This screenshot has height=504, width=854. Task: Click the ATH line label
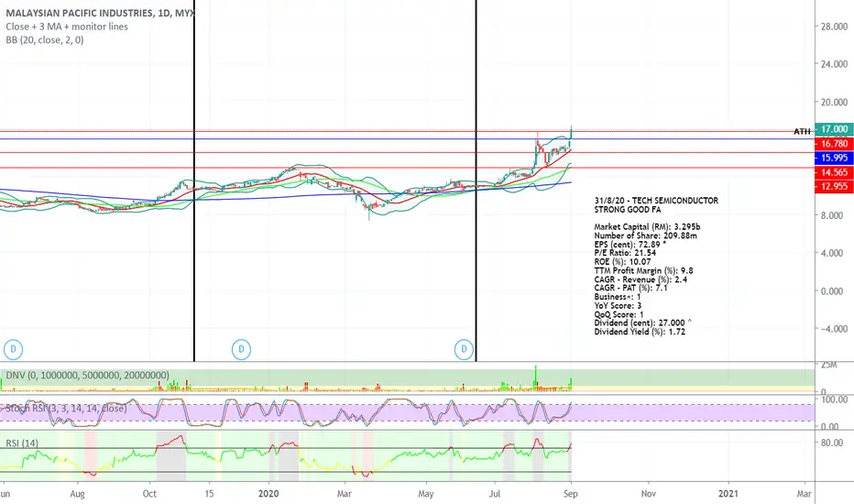[x=802, y=131]
